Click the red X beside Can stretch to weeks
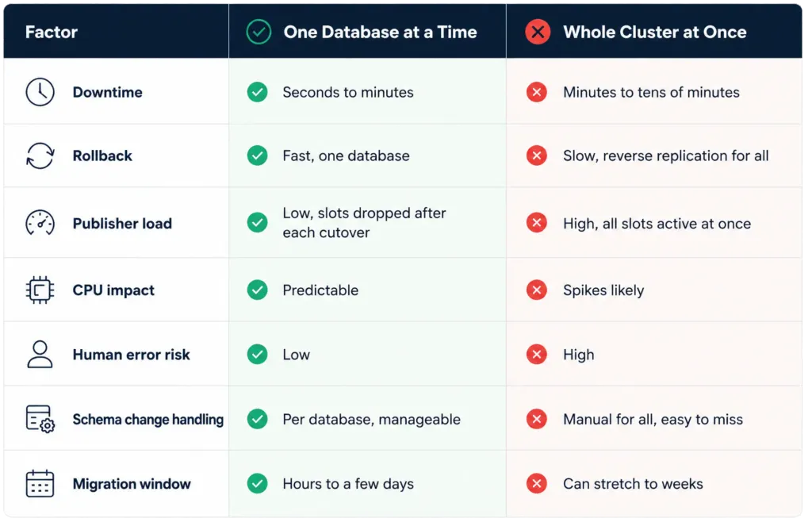 537,483
